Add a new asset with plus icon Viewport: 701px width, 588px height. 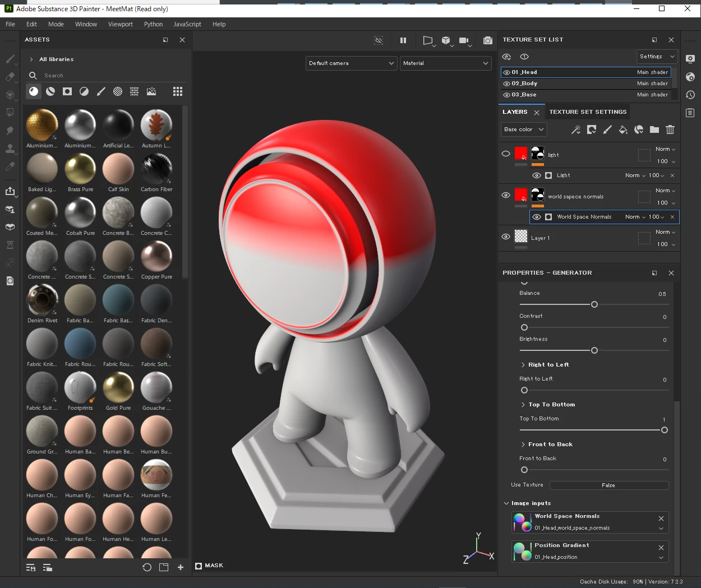coord(181,567)
